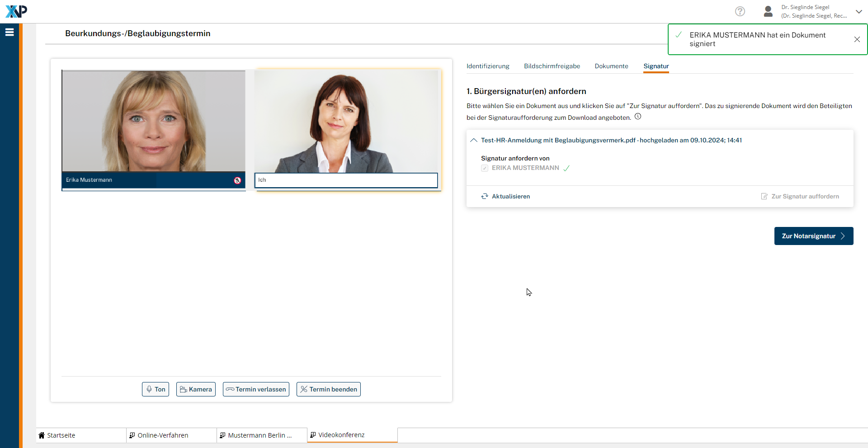Open the hamburger menu in sidebar
The width and height of the screenshot is (868, 448).
[x=9, y=32]
